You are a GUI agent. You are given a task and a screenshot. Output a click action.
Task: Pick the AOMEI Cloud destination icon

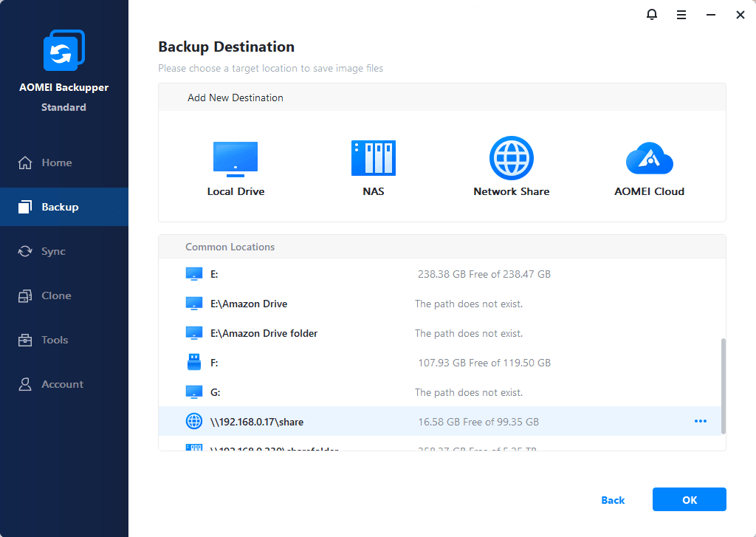click(x=649, y=158)
